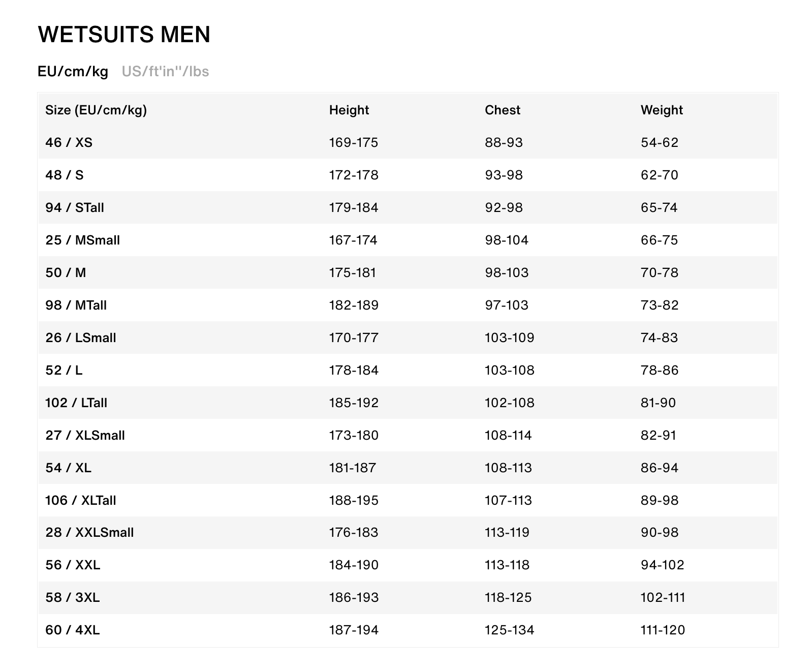Click the 25 / MSmall size label
812x671 pixels.
[82, 240]
